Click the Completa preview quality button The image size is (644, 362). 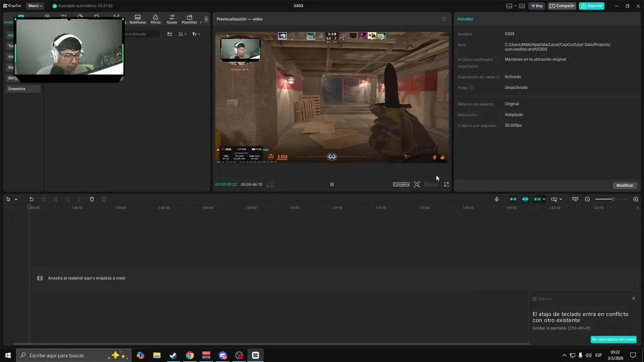pos(401,185)
